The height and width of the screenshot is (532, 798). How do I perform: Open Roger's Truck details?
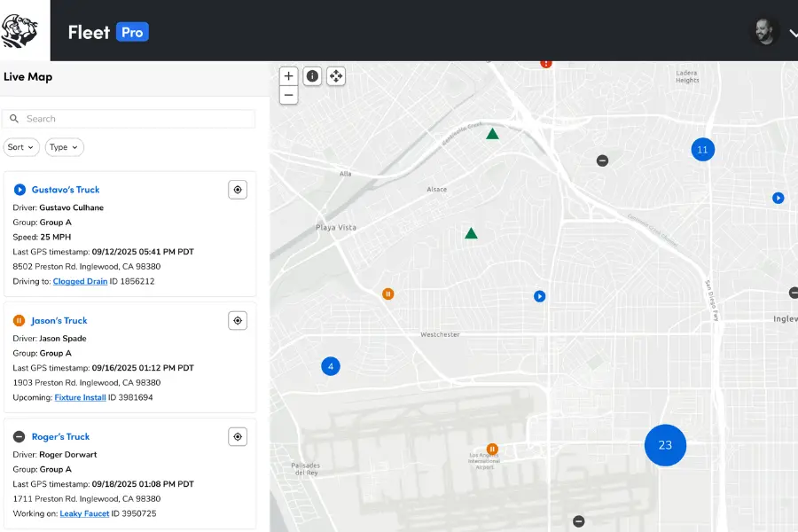(x=60, y=437)
